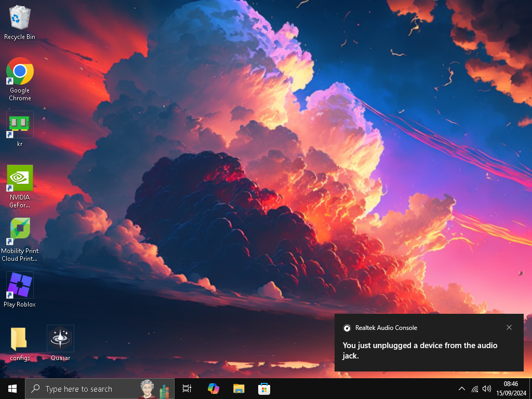
Task: Select the configs folder icon
Action: point(20,343)
